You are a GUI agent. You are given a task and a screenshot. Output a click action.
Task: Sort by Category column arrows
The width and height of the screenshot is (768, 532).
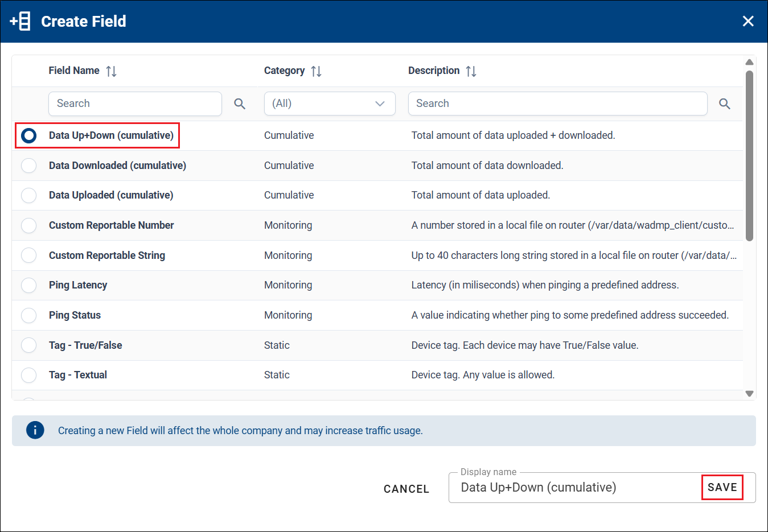317,71
